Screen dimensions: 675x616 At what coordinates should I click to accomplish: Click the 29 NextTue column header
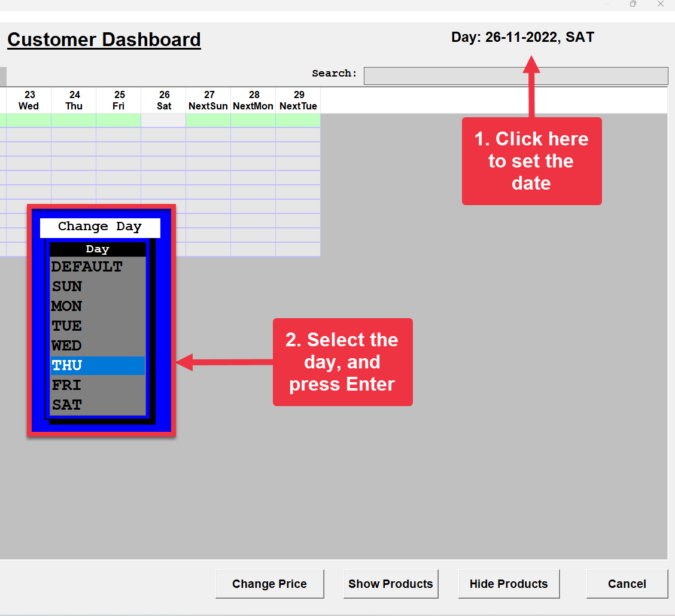(298, 100)
